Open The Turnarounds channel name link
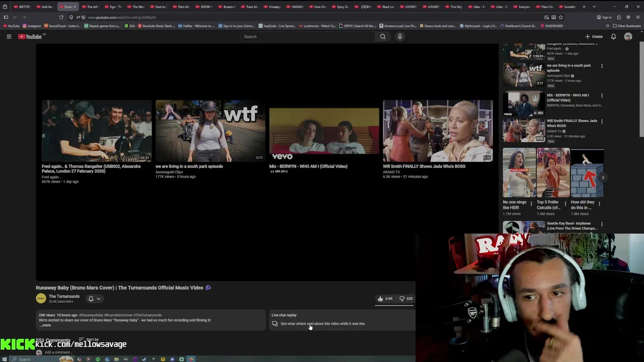The image size is (644, 362). point(64,296)
